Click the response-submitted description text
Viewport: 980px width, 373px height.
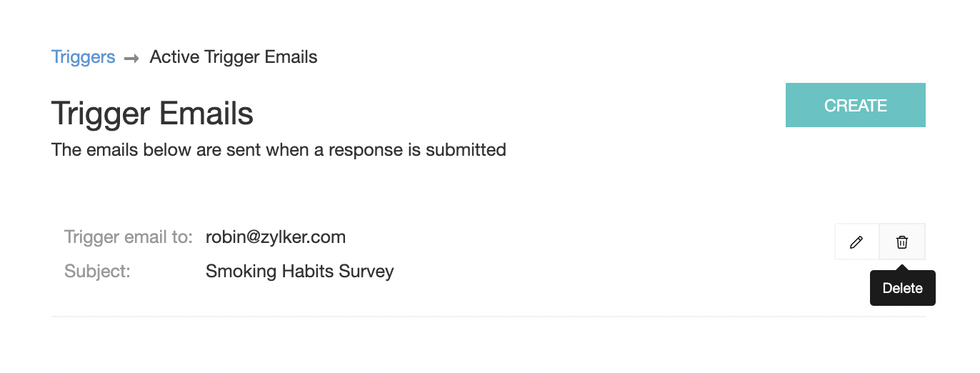279,150
